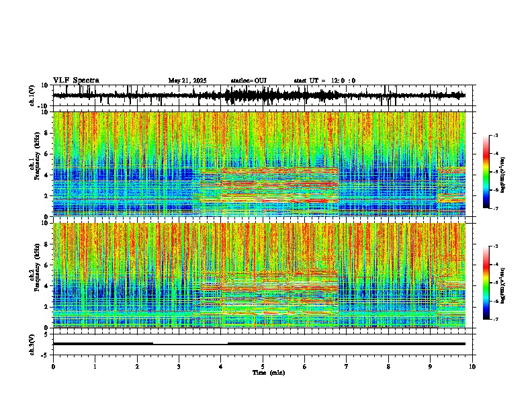The image size is (532, 411).
Task: Select the "start UT = 12:0 :0" text
Action: pos(324,81)
